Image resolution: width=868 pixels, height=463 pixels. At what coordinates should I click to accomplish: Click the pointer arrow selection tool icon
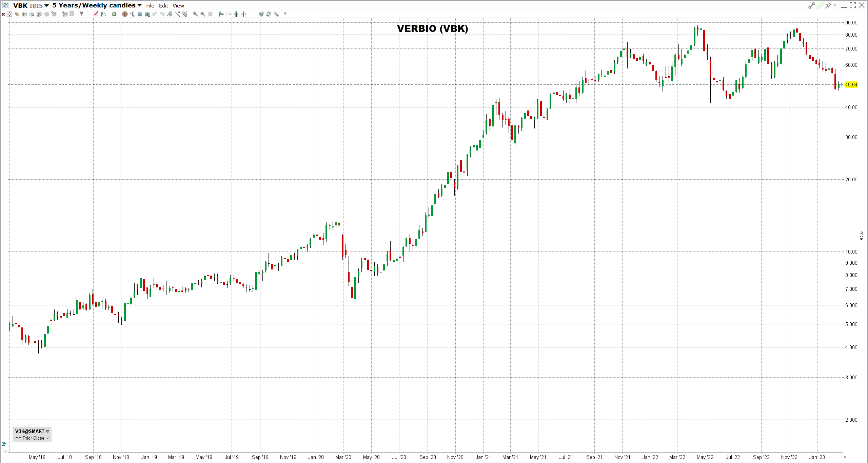pos(132,14)
